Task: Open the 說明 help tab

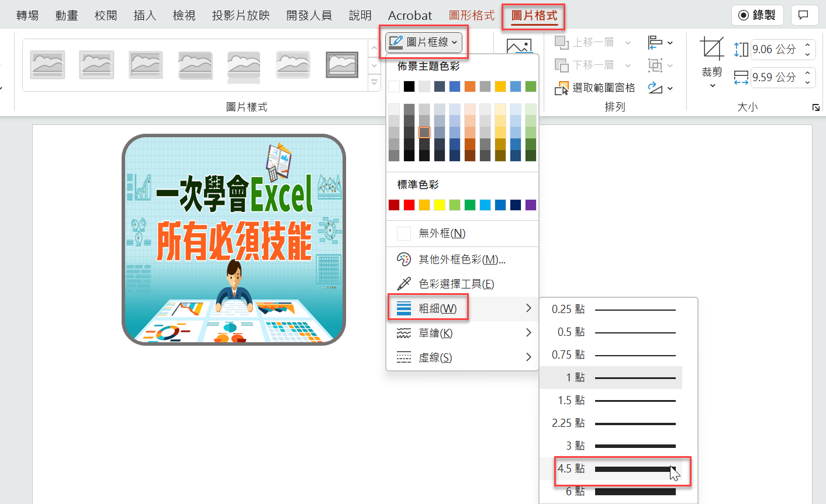Action: pos(360,15)
